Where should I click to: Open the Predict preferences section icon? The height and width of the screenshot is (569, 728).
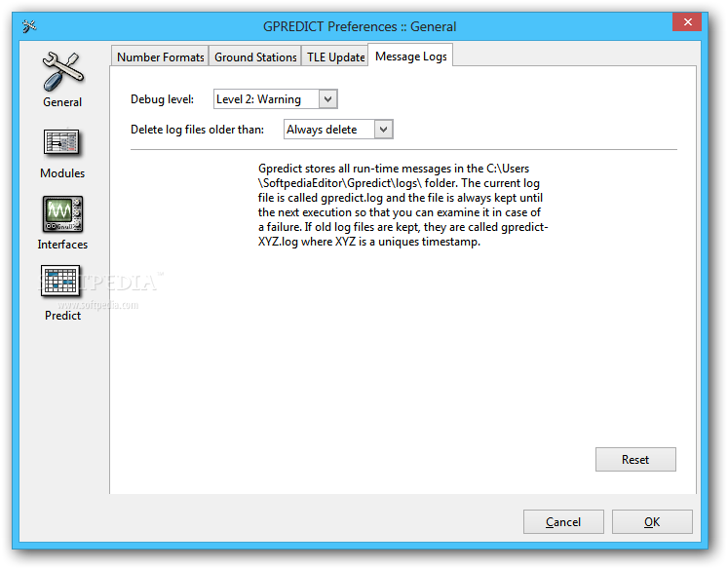click(60, 281)
